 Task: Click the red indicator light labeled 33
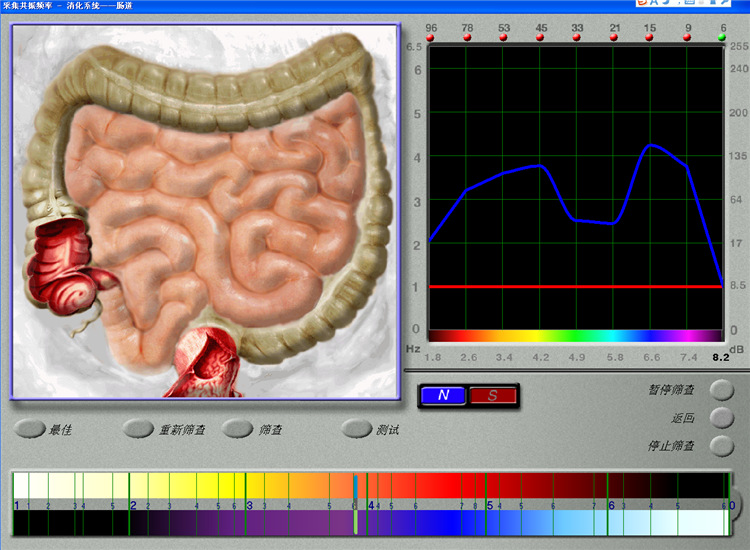click(577, 38)
